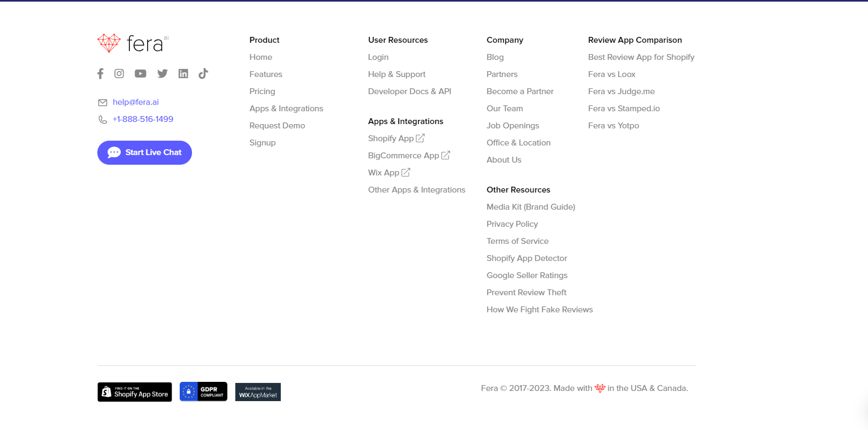
Task: Click the Apps & Integrations section heading
Action: pyautogui.click(x=405, y=121)
